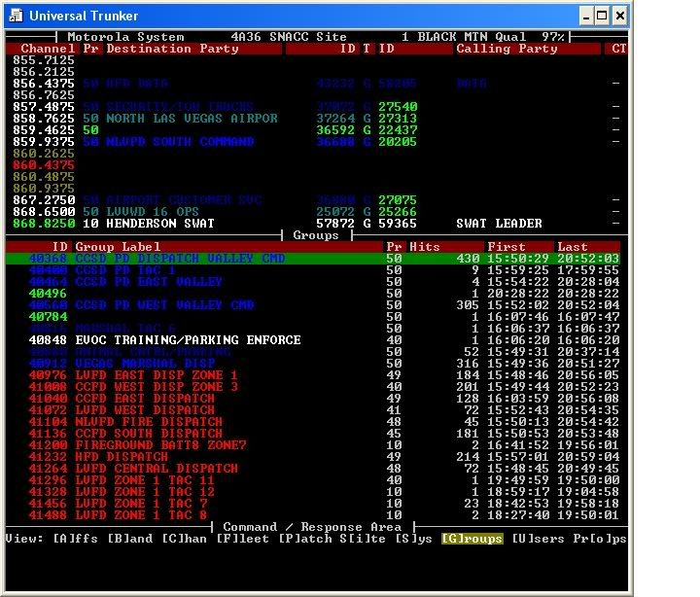
Task: Switch view to [S]ys
Action: (413, 539)
